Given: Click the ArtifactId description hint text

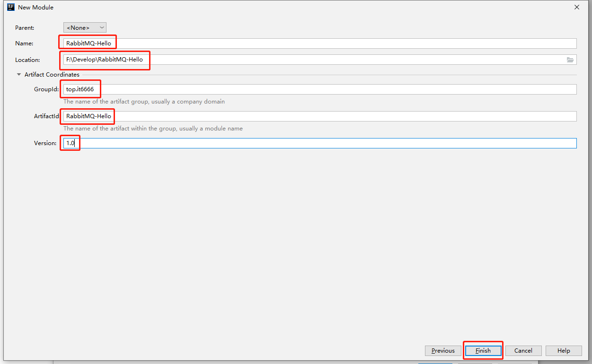Looking at the screenshot, I should click(x=153, y=129).
